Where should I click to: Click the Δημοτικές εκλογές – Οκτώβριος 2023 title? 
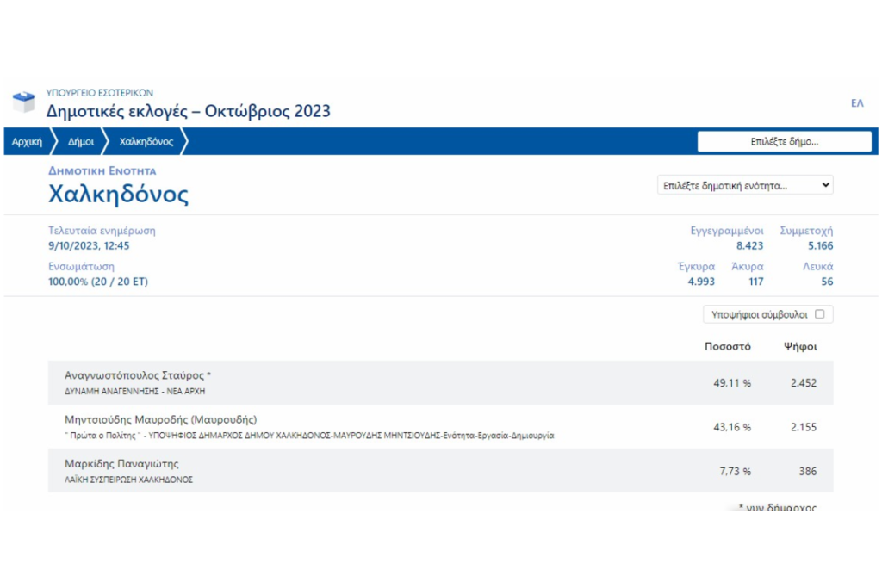click(188, 111)
